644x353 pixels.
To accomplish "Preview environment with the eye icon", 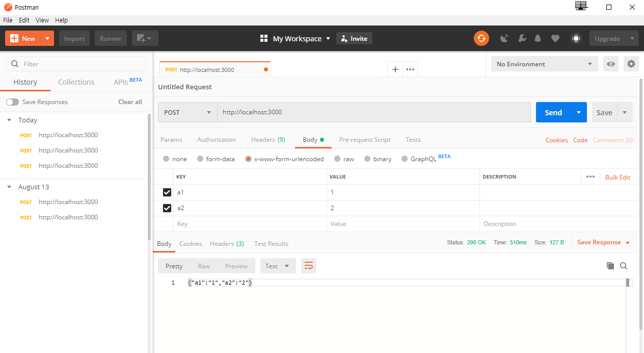I will pyautogui.click(x=610, y=63).
